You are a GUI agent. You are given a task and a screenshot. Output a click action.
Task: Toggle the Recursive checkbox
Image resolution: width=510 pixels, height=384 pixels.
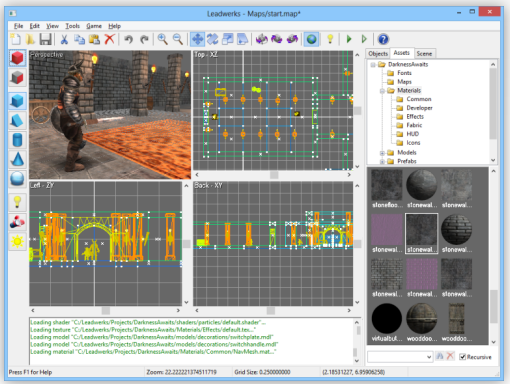point(462,357)
